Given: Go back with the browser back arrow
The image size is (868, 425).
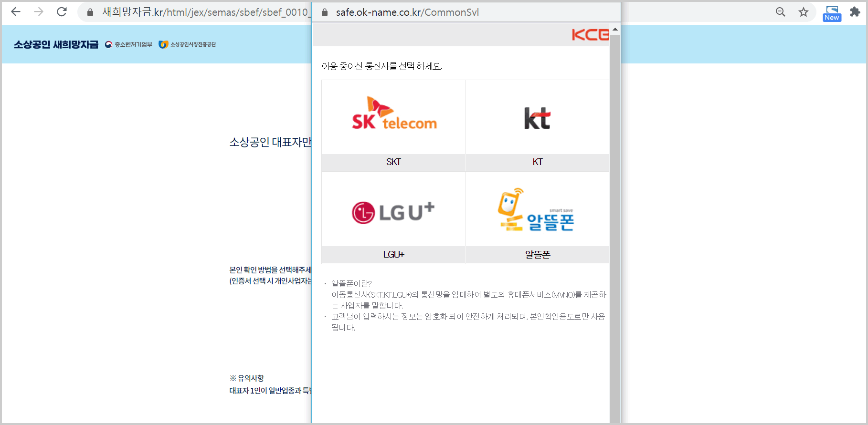Looking at the screenshot, I should [x=16, y=12].
